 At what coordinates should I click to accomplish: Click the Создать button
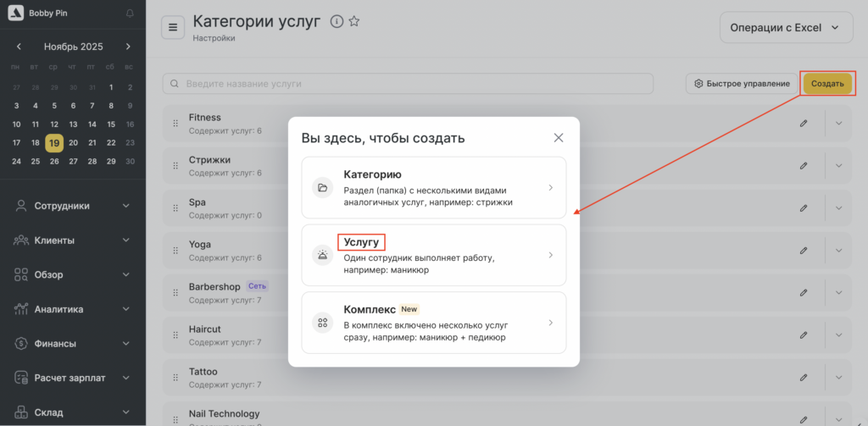(x=827, y=84)
